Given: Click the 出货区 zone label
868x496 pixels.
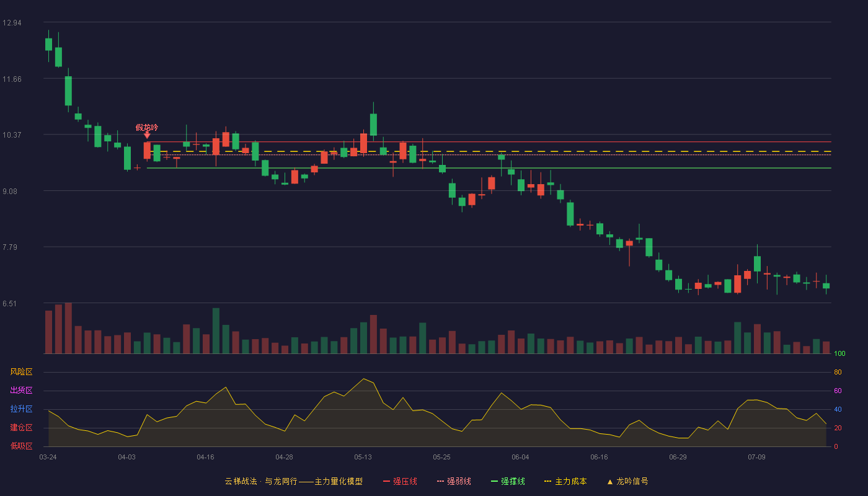Looking at the screenshot, I should (21, 391).
